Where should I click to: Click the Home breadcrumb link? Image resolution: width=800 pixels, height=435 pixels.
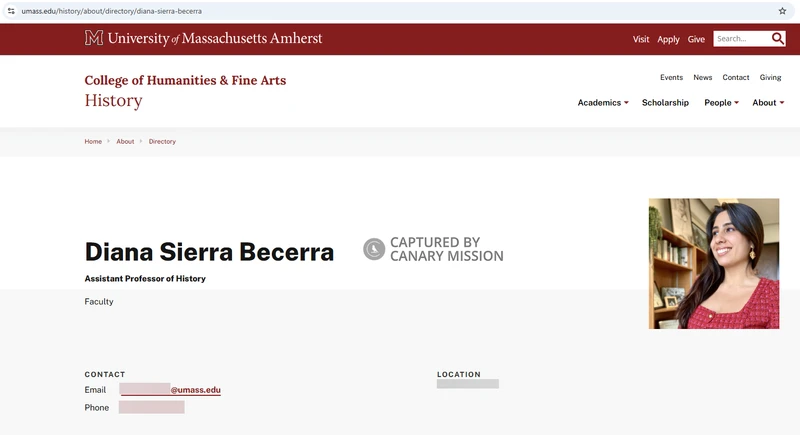(x=93, y=142)
